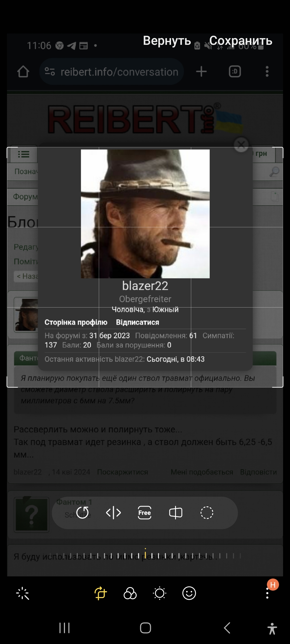Viewport: 290px width, 644px height.
Task: Open the more options three-dot menu
Action: (267, 593)
